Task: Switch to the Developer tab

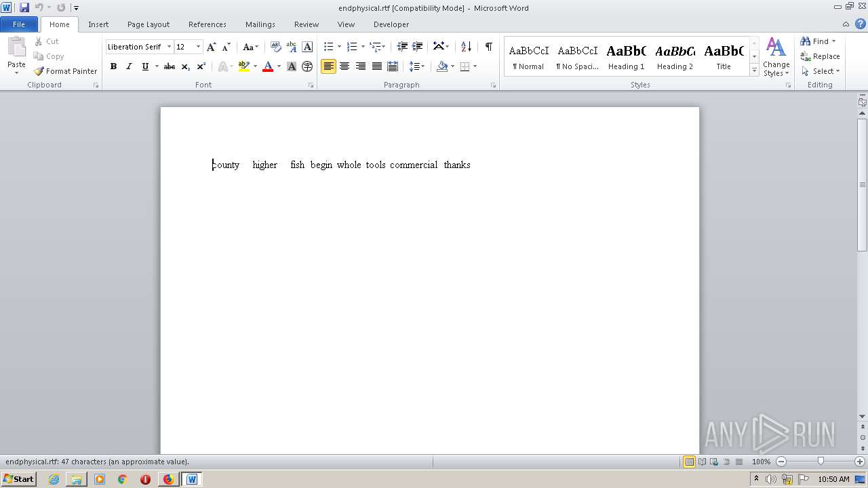Action: [391, 24]
